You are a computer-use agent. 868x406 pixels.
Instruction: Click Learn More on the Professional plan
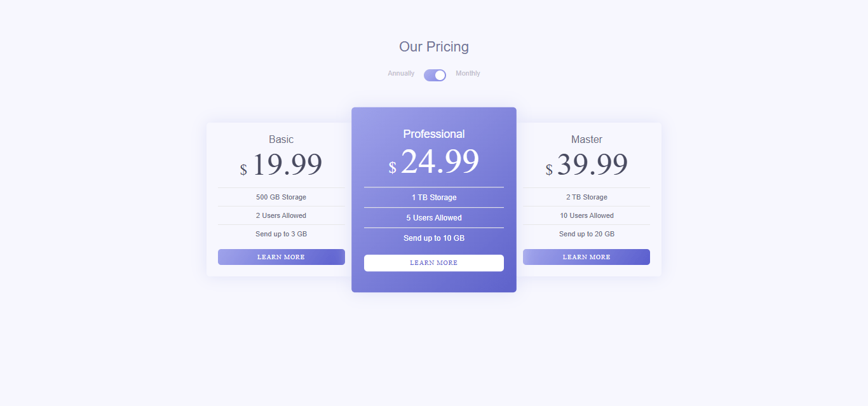[433, 262]
